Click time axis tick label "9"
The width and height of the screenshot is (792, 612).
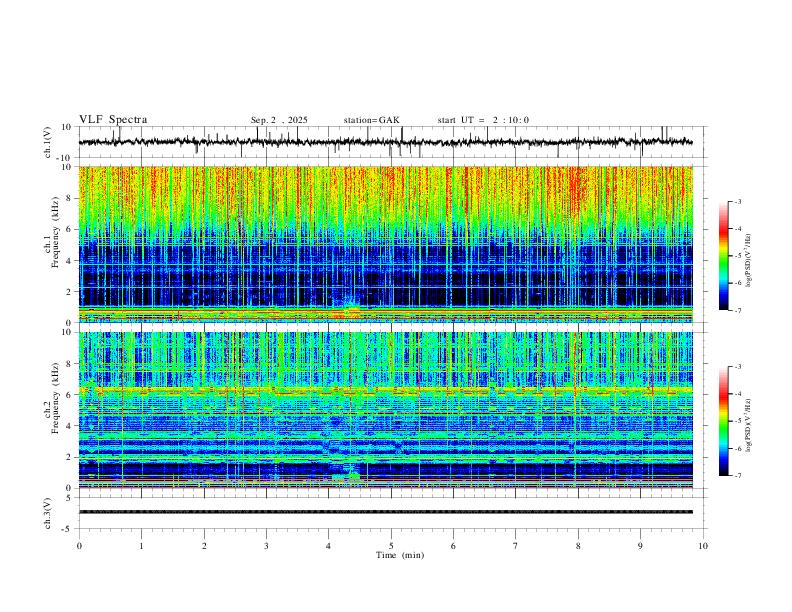[x=640, y=546]
